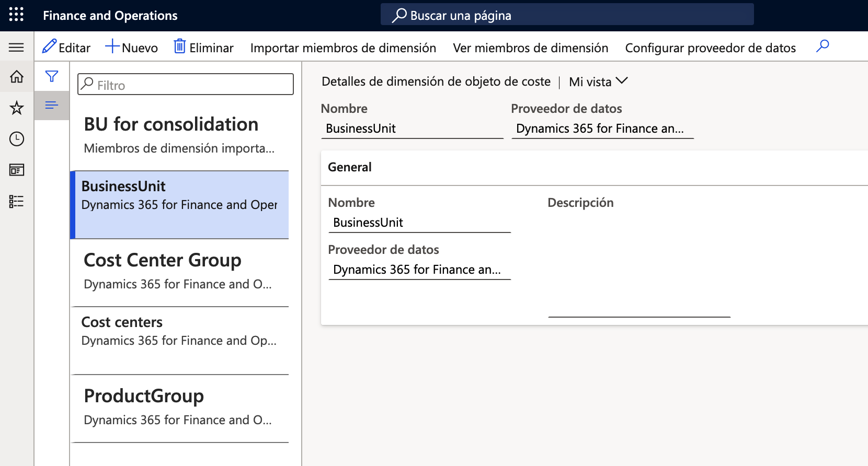Click Finance and Operations title
Viewport: 868px width, 466px height.
(x=110, y=16)
